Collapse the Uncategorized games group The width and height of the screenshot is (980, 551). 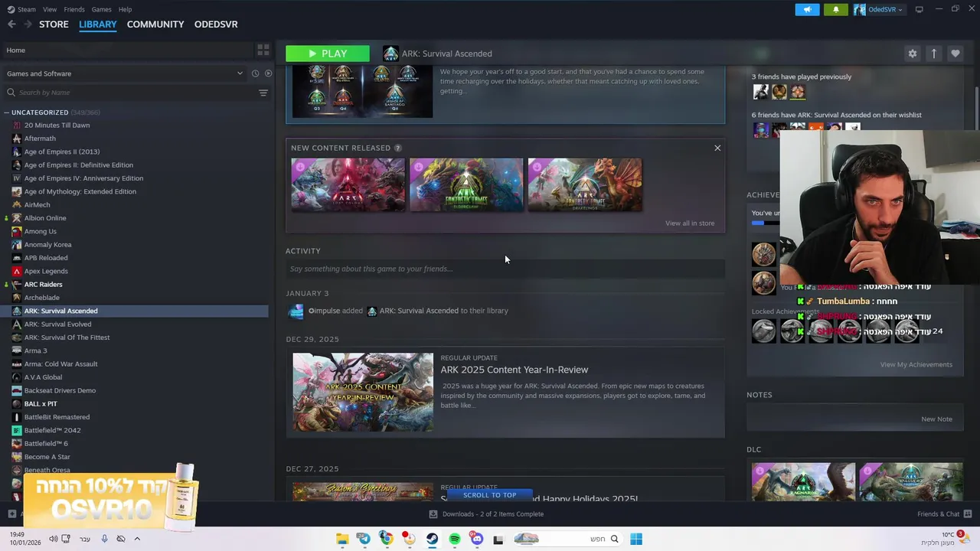pos(6,112)
